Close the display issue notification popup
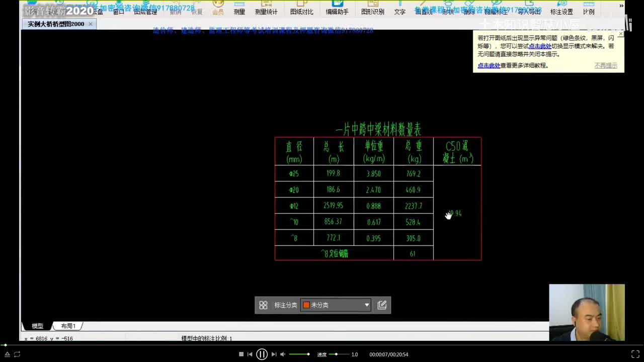644x362 pixels. tap(620, 34)
